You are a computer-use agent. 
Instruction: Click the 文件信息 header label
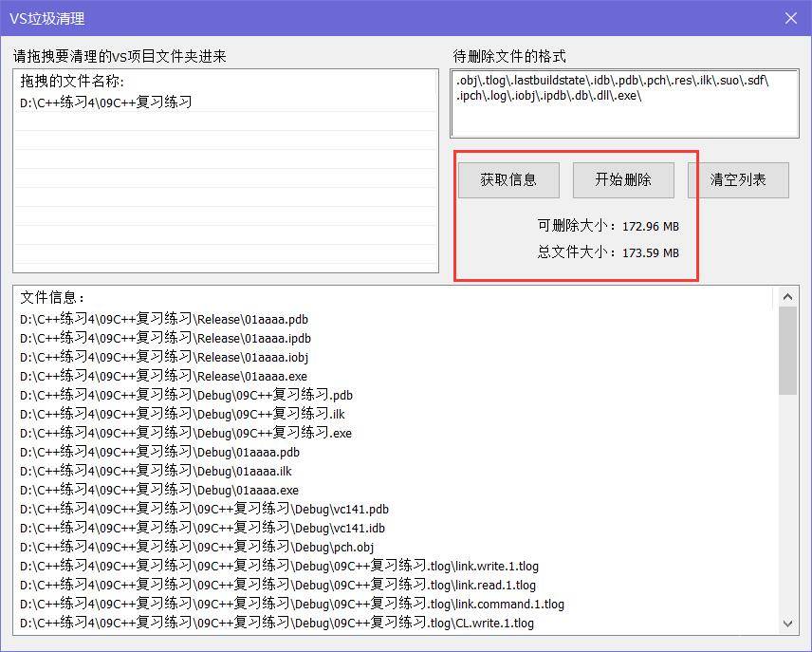pyautogui.click(x=52, y=297)
